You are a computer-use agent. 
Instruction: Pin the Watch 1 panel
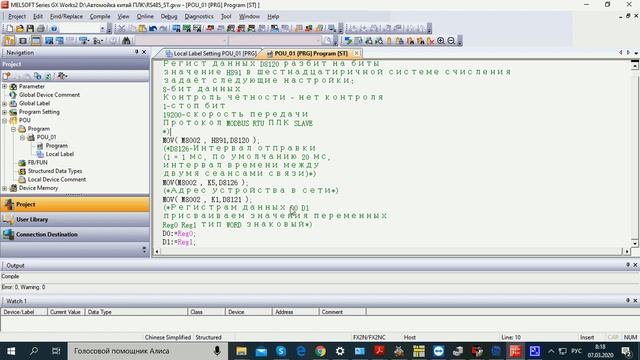point(628,300)
